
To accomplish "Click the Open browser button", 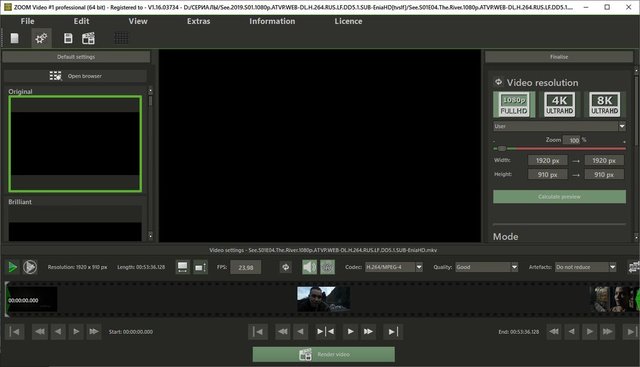I will point(76,76).
